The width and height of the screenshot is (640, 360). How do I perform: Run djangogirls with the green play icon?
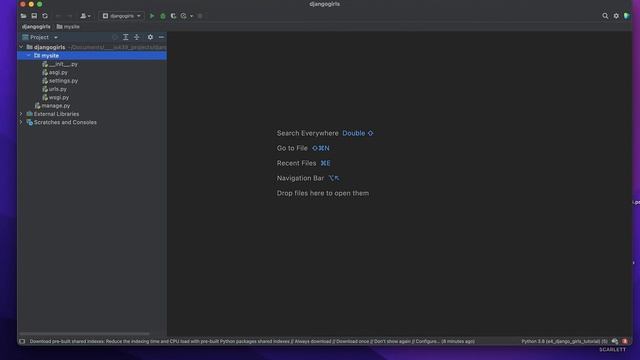[152, 16]
